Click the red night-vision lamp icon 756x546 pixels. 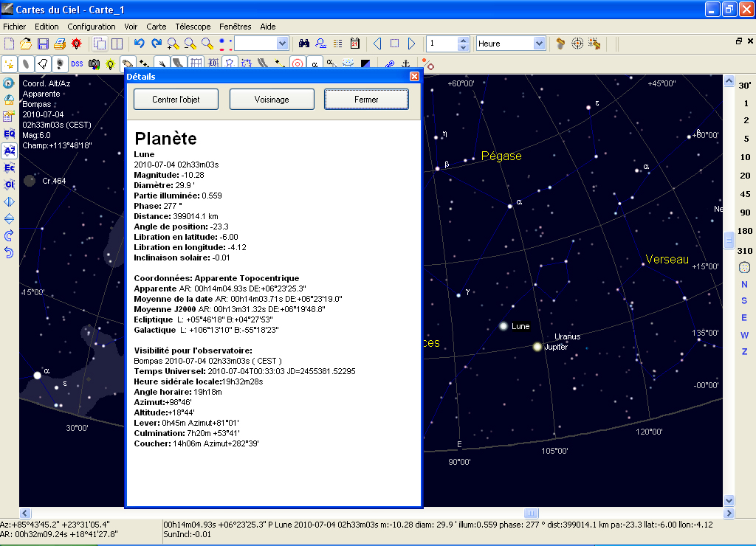click(76, 44)
